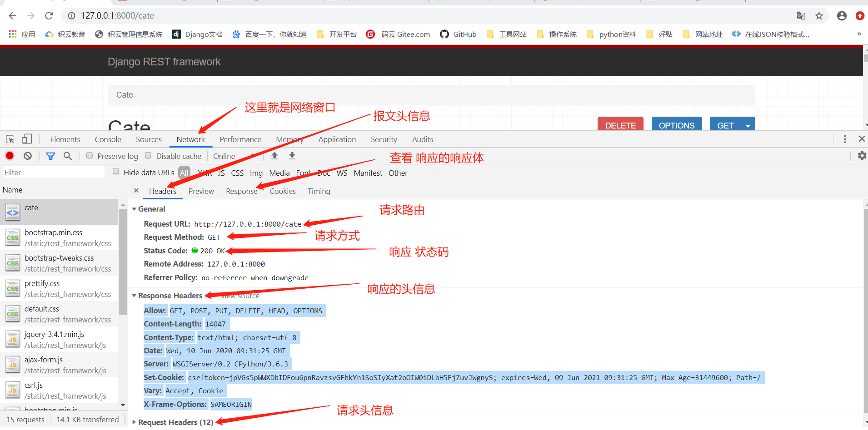868x430 pixels.
Task: Toggle the Hide data URLs checkbox
Action: [x=116, y=171]
